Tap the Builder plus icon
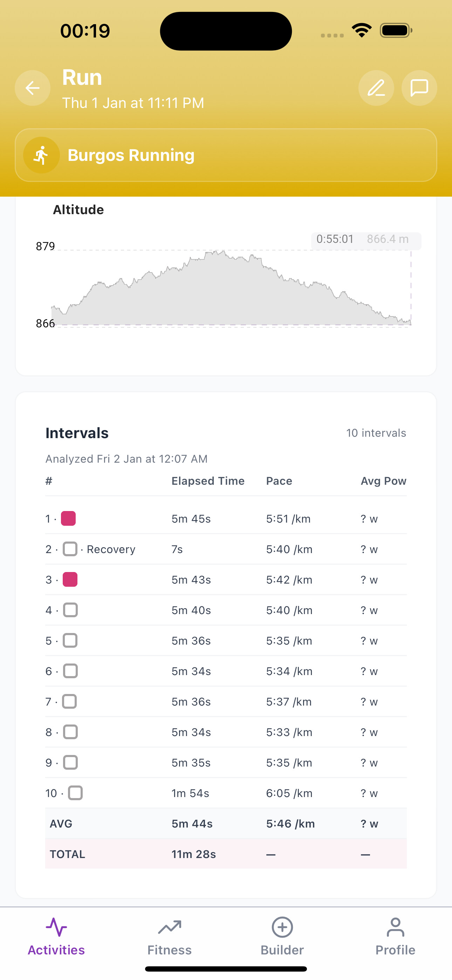Image resolution: width=452 pixels, height=980 pixels. [282, 927]
